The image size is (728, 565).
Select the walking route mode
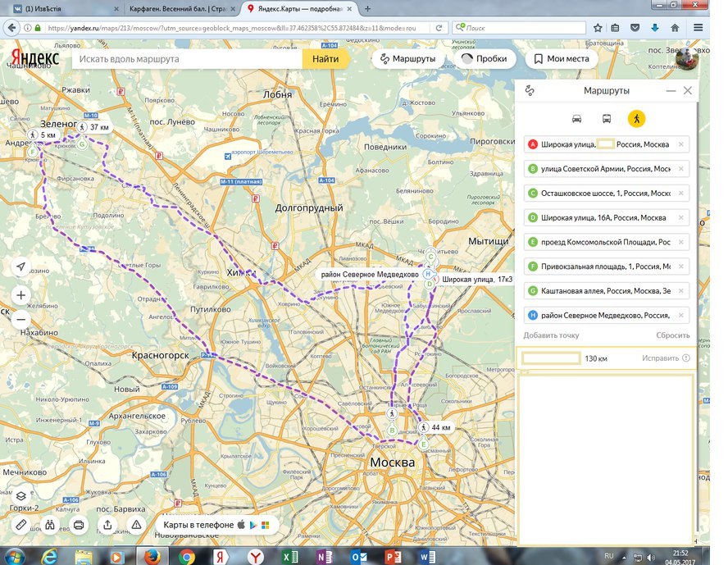coord(636,119)
